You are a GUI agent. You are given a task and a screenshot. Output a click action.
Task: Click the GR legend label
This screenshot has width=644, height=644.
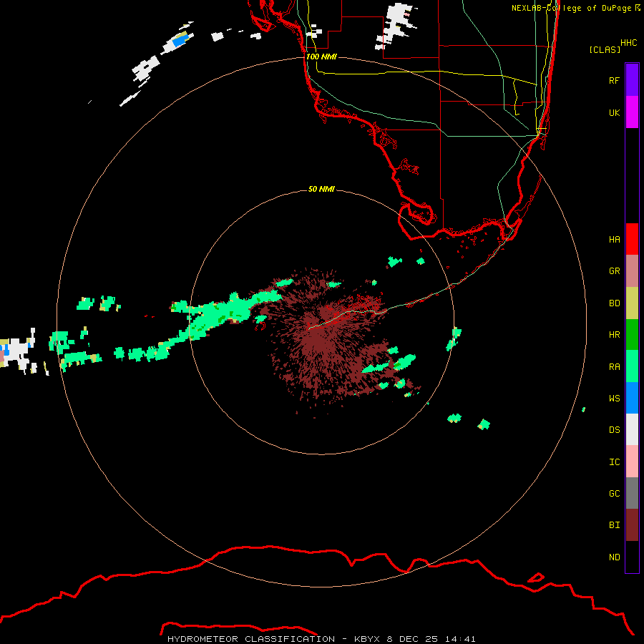click(615, 271)
